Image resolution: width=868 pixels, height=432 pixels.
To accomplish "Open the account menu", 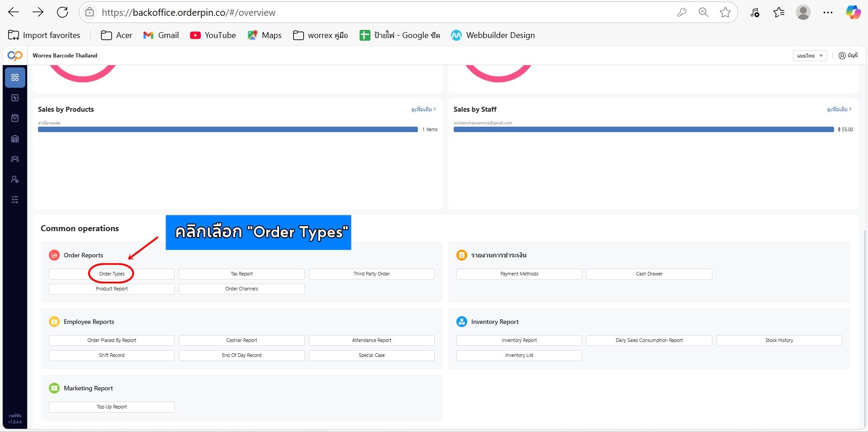I will click(848, 56).
